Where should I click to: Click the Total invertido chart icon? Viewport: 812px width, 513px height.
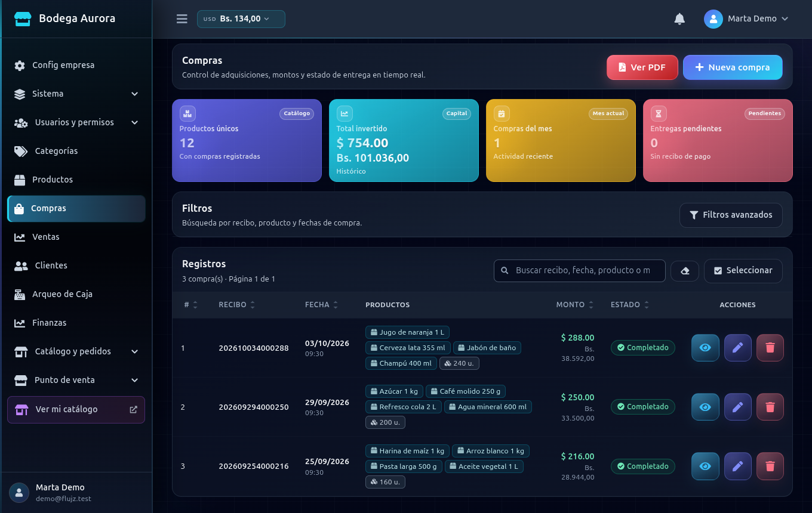pyautogui.click(x=345, y=113)
